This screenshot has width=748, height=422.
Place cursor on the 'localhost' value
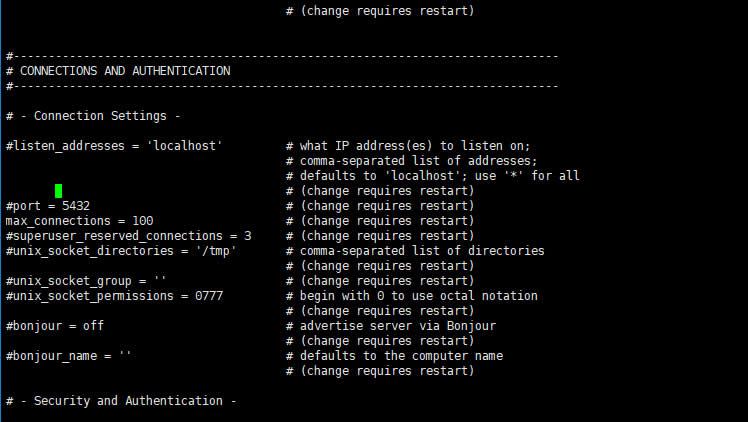[x=184, y=146]
